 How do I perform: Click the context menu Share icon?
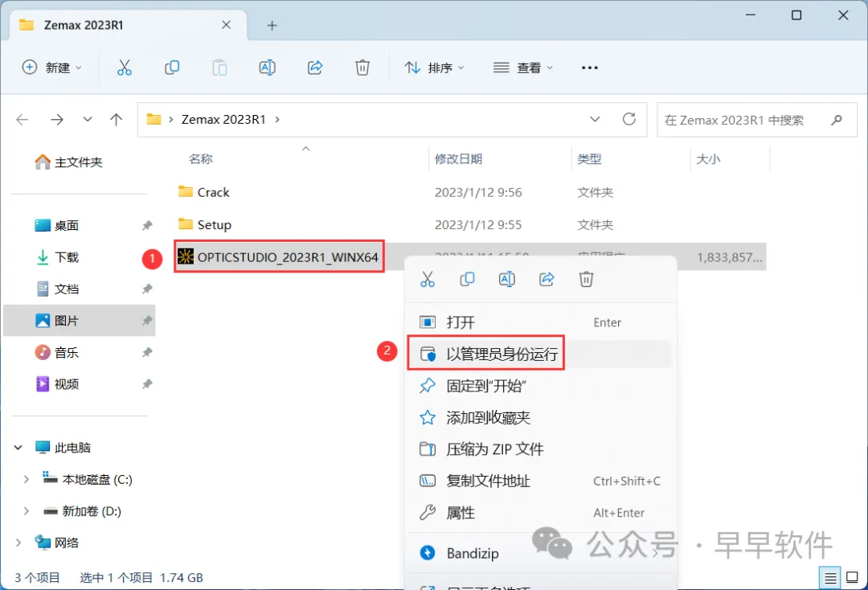pyautogui.click(x=547, y=279)
